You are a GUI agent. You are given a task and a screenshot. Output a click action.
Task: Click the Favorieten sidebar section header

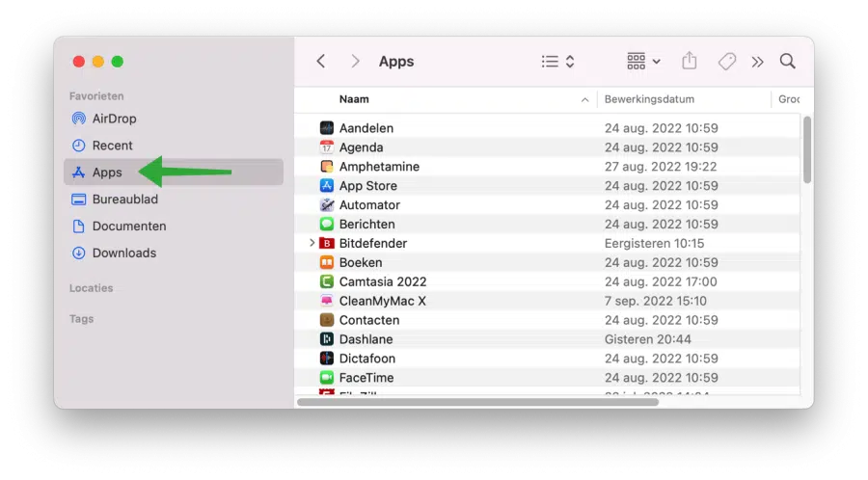[96, 96]
